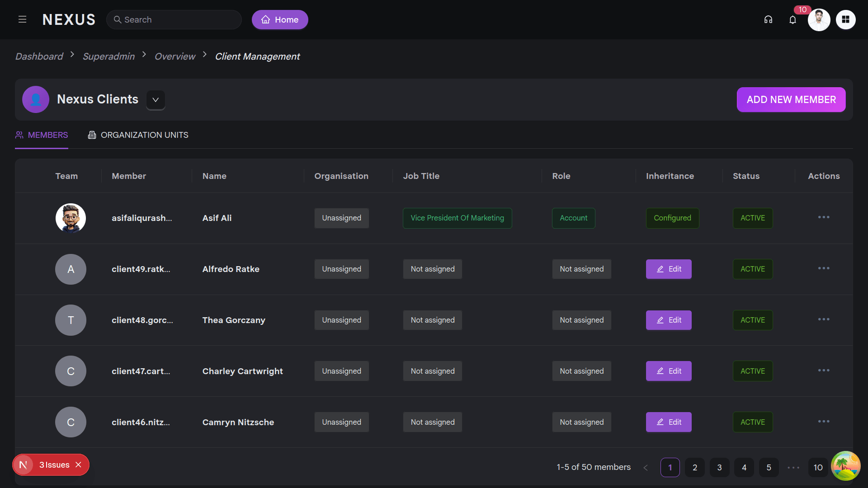Open actions menu for Charley Cartwright
The width and height of the screenshot is (868, 488).
824,371
